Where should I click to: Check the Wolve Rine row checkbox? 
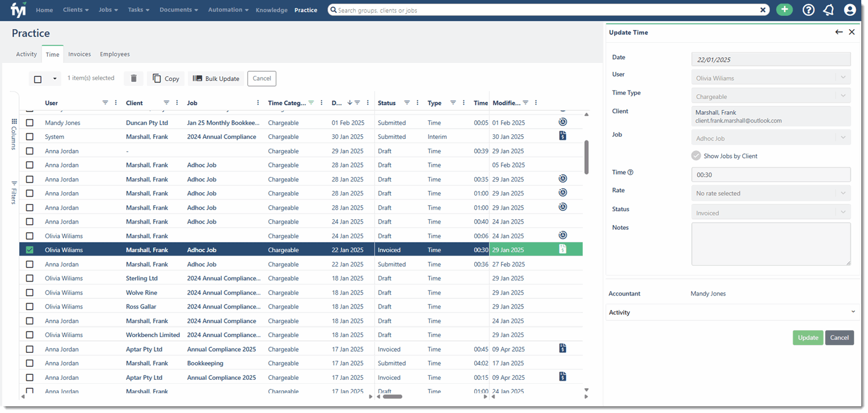tap(30, 293)
